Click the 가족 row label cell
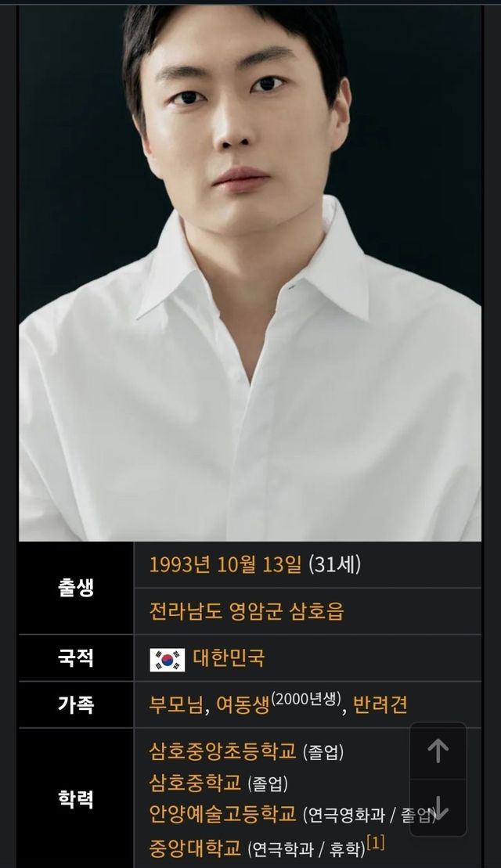The image size is (501, 868). click(77, 704)
